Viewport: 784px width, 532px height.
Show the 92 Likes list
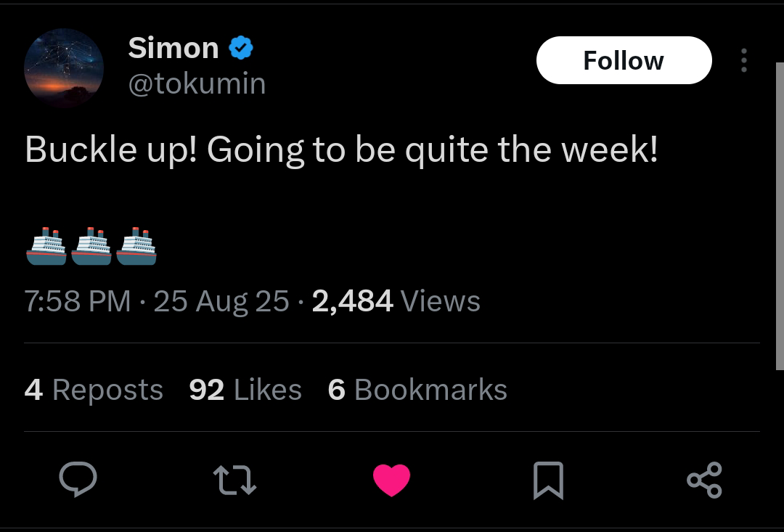click(245, 390)
